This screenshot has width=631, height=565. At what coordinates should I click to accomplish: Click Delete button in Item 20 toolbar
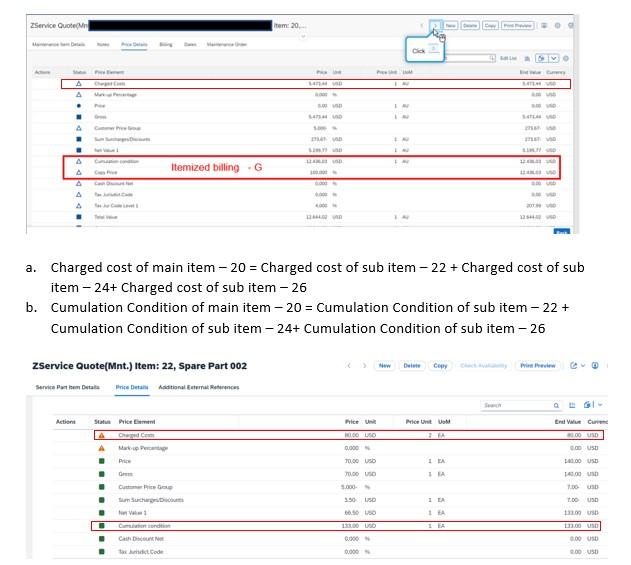[x=470, y=25]
